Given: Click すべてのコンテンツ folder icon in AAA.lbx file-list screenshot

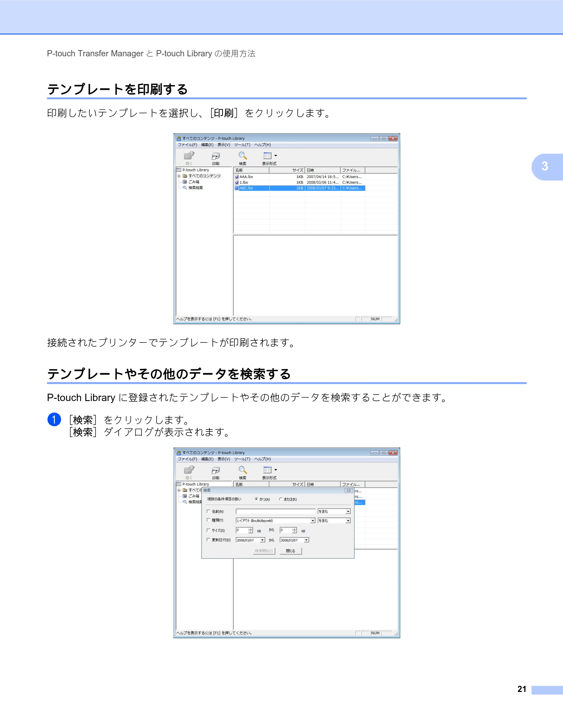Looking at the screenshot, I should tap(185, 176).
